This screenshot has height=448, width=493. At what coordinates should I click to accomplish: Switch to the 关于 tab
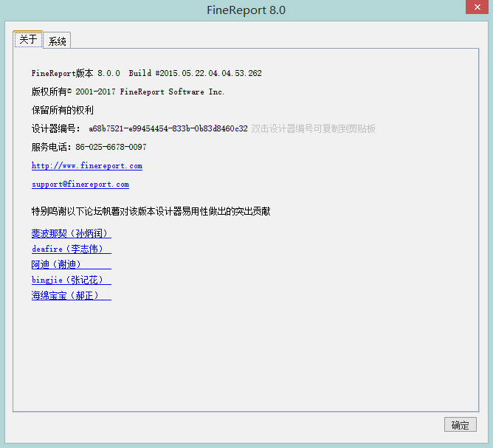point(28,40)
